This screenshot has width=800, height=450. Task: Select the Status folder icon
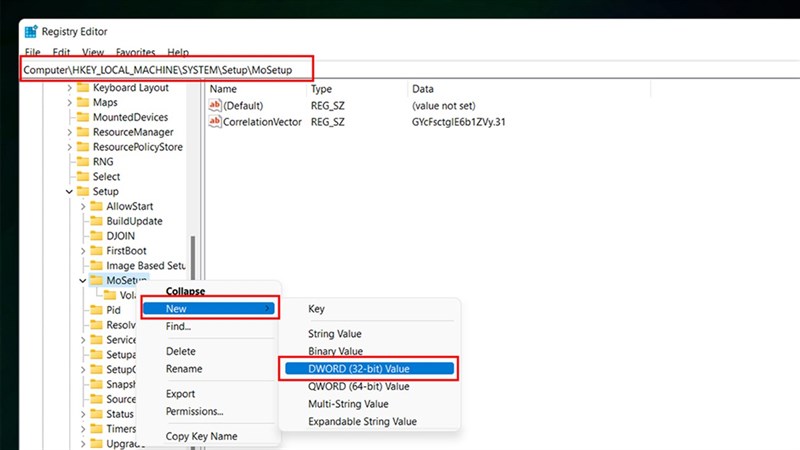pyautogui.click(x=96, y=413)
